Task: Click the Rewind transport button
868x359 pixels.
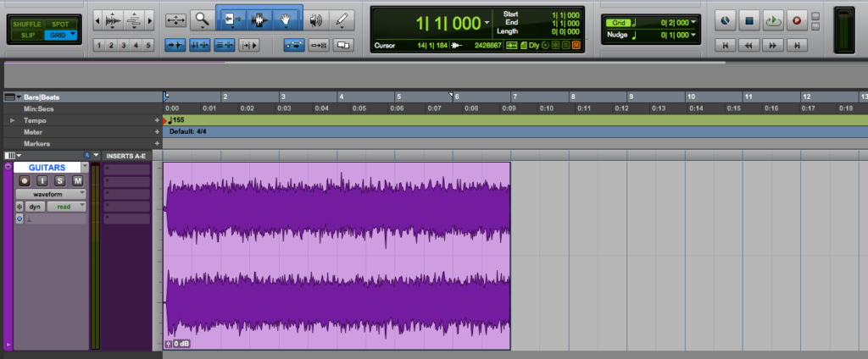Action: tap(748, 46)
